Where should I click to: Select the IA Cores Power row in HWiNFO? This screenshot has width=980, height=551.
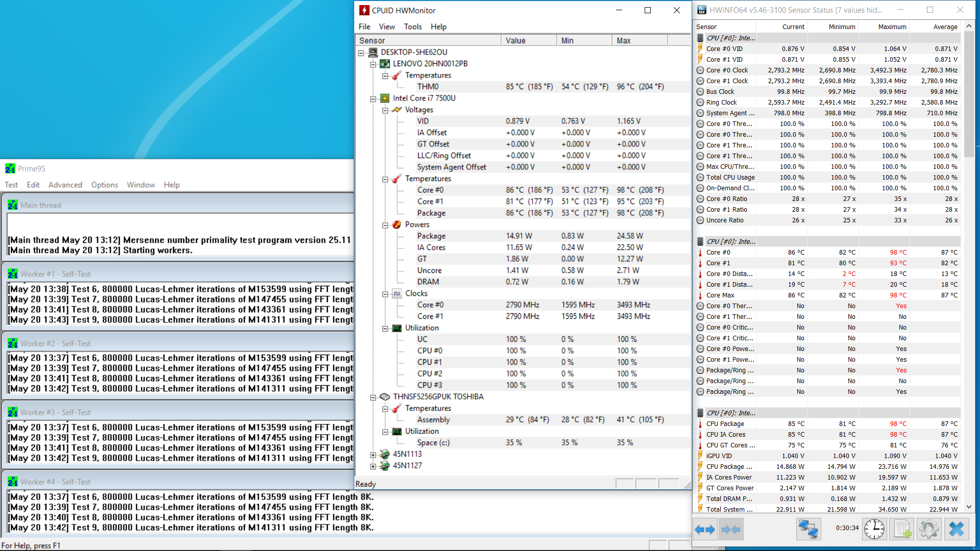point(828,477)
